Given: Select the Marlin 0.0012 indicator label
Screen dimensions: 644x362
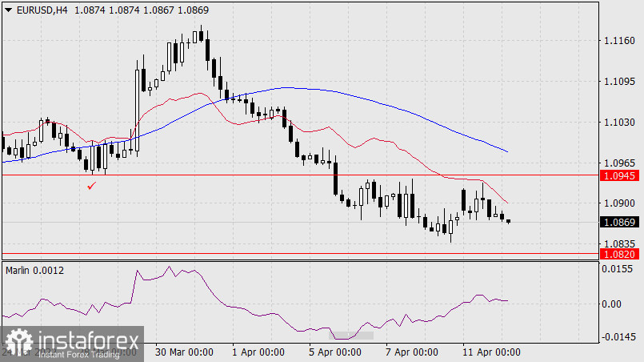Looking at the screenshot, I should pyautogui.click(x=34, y=271).
